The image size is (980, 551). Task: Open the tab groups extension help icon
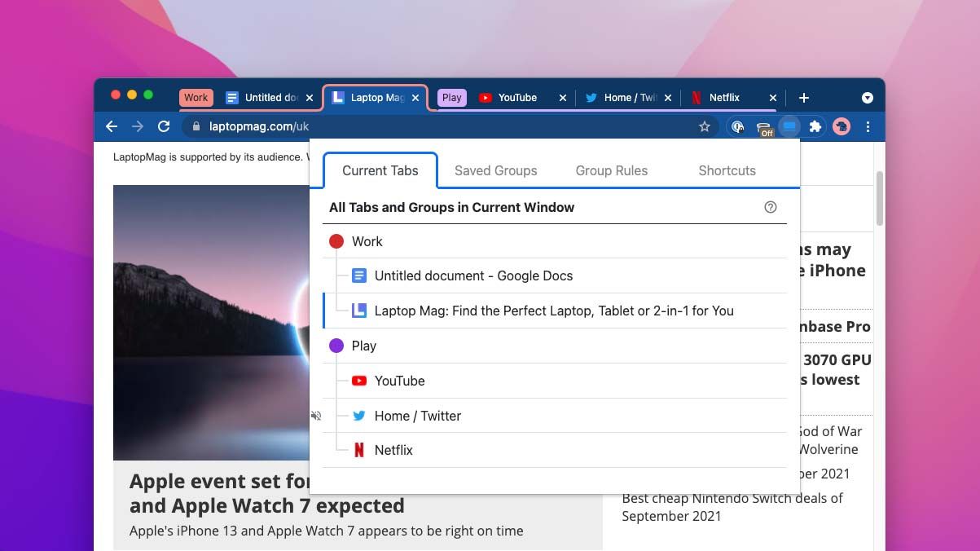coord(771,207)
